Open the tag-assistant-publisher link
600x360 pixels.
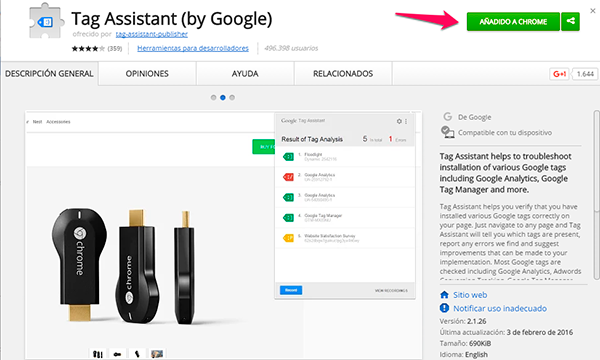coord(152,34)
